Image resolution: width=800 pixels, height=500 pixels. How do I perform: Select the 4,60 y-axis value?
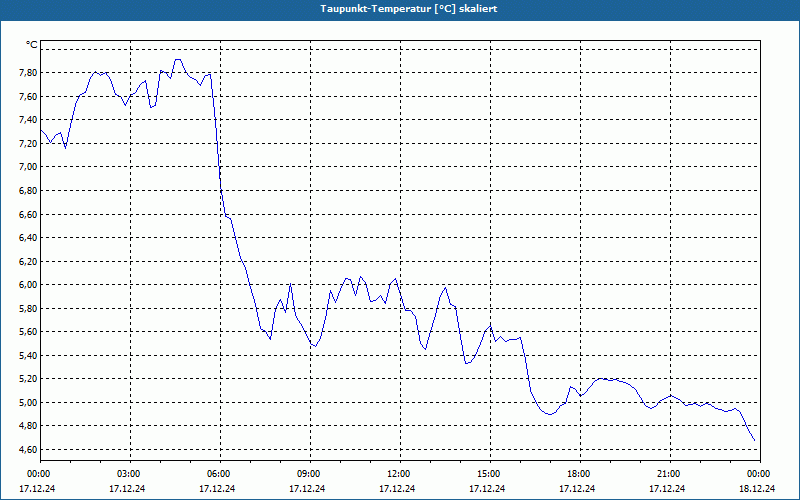point(28,449)
